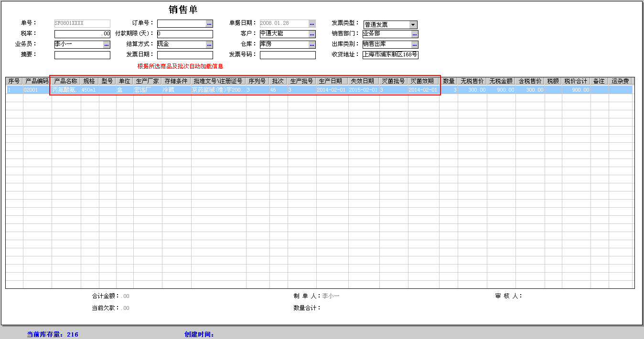Click into the 收货地址 field
The width and height of the screenshot is (644, 339).
[x=390, y=55]
